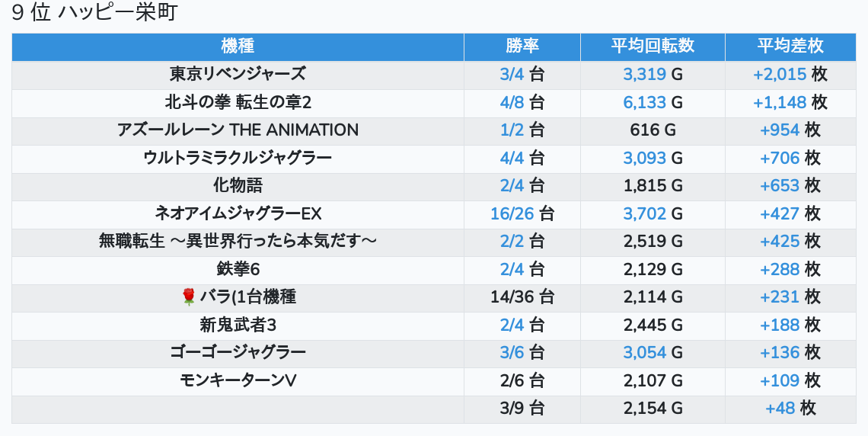
Task: Select the 北斗の拳 転生の章2 entry
Action: [238, 102]
